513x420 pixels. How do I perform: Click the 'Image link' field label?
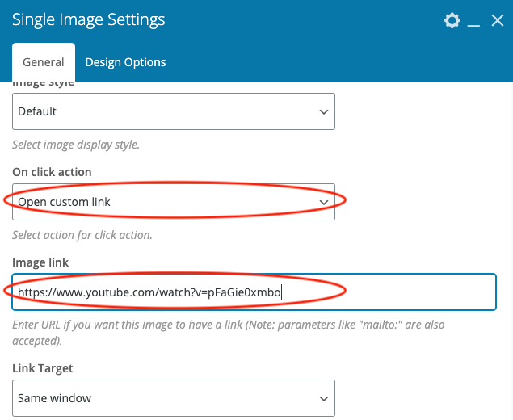coord(40,262)
